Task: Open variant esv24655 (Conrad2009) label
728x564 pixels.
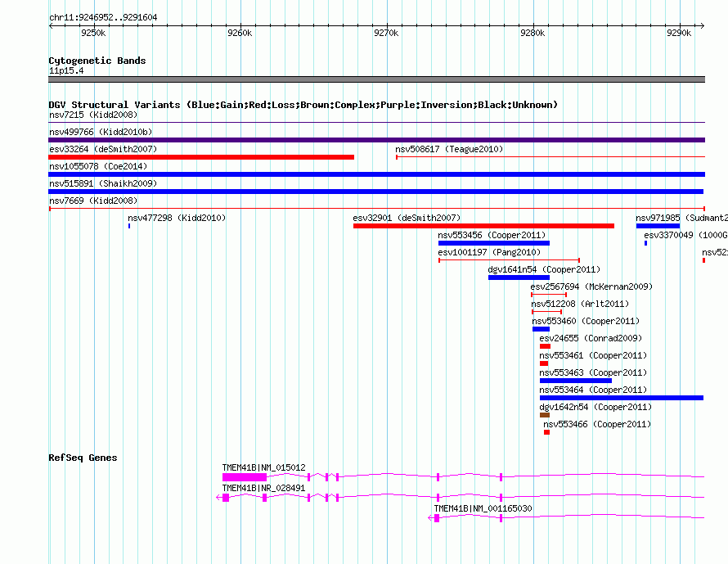Action: (x=591, y=338)
